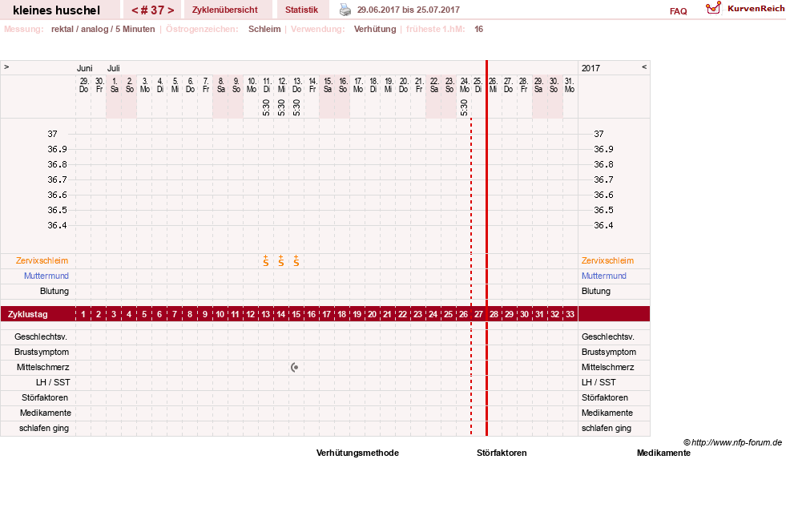Click the Verhütung usage value
Viewport: 786px width, 532px height.
(375, 29)
